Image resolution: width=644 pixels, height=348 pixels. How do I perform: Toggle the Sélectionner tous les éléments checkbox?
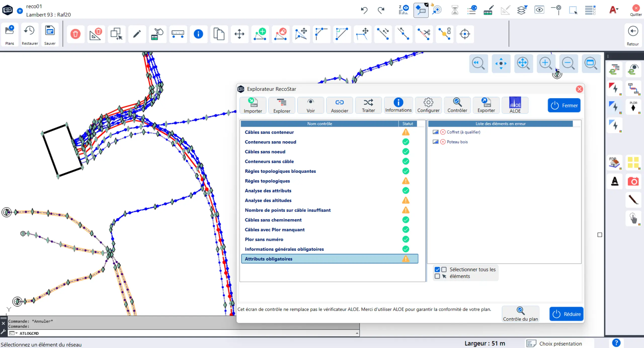point(437,269)
